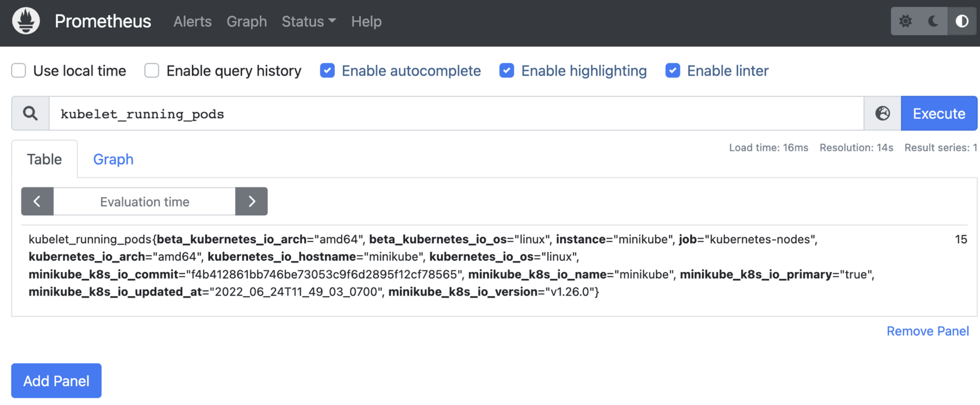This screenshot has height=405, width=980.
Task: Click the Resolution: 14s text
Action: coord(856,148)
